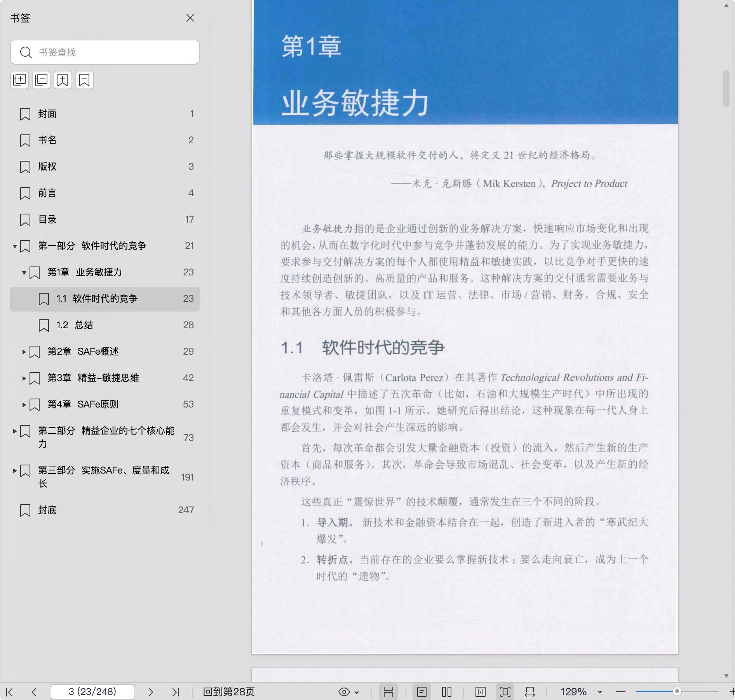Open the 1.2 总结 bookmark

(x=75, y=325)
